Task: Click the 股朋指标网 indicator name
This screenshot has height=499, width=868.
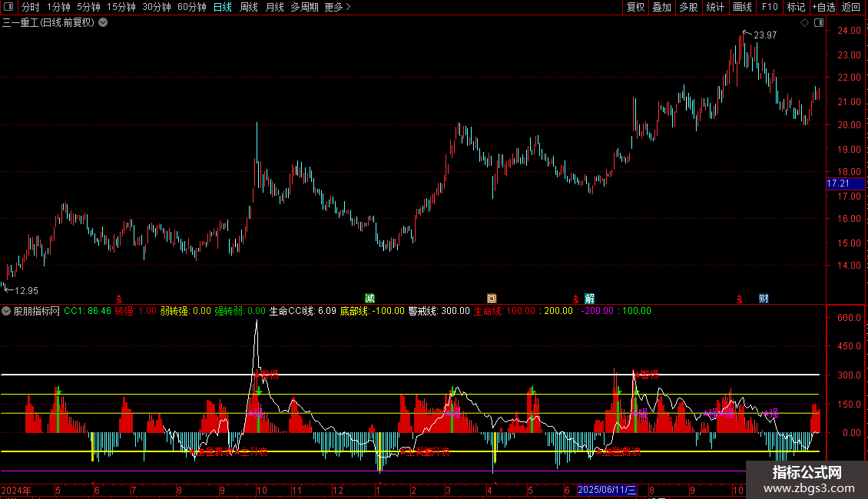Action: pos(37,311)
